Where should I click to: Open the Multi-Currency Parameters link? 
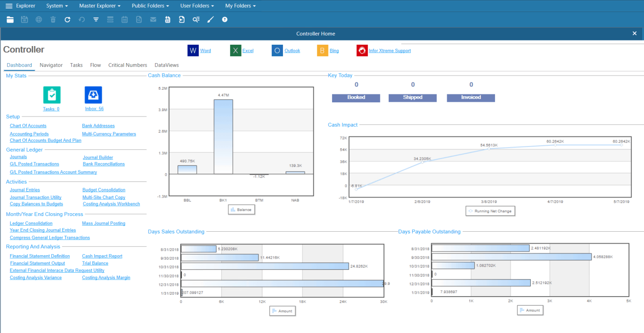coord(109,134)
